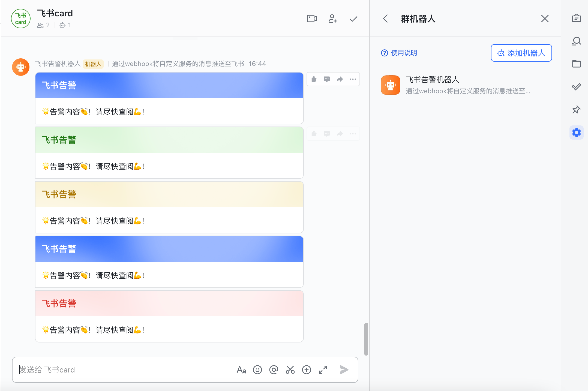Image resolution: width=588 pixels, height=391 pixels.
Task: Open chat tasks via the checkmark icon
Action: point(353,19)
